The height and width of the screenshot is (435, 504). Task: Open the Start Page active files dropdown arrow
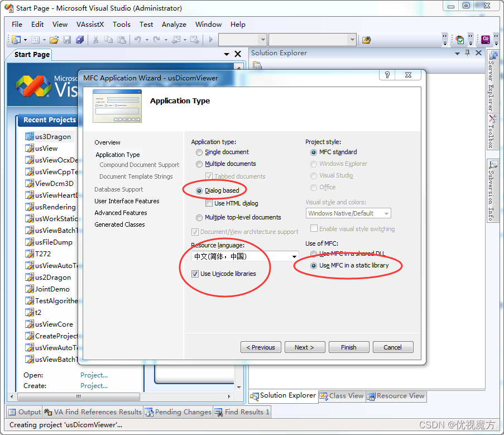[x=227, y=54]
